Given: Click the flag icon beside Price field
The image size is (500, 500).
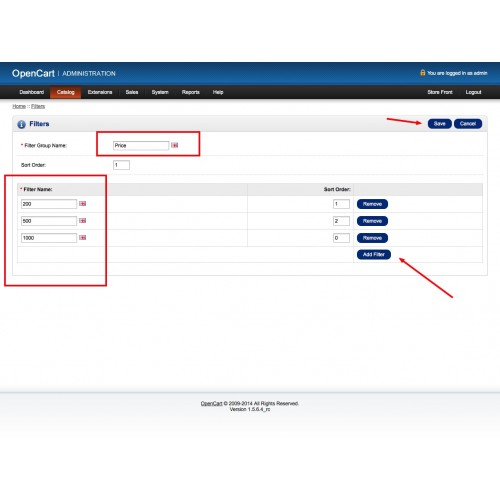Looking at the screenshot, I should click(175, 145).
